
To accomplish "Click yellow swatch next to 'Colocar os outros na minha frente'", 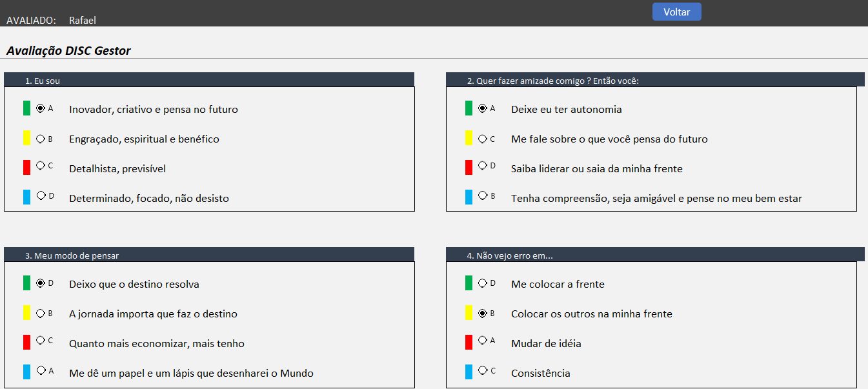I will point(469,313).
